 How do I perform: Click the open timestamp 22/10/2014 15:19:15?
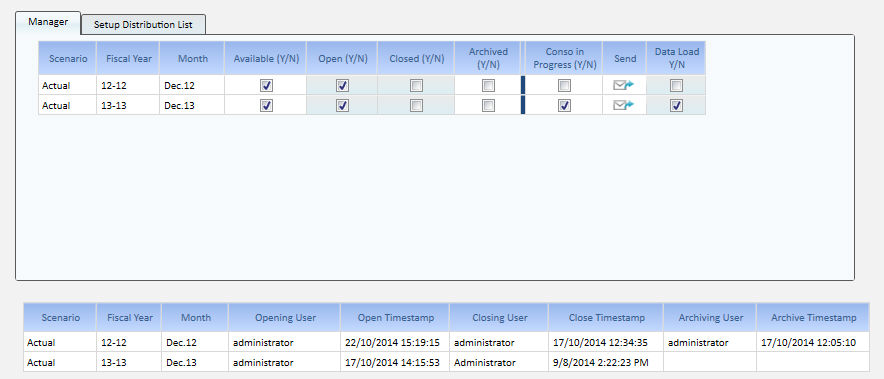click(x=396, y=342)
